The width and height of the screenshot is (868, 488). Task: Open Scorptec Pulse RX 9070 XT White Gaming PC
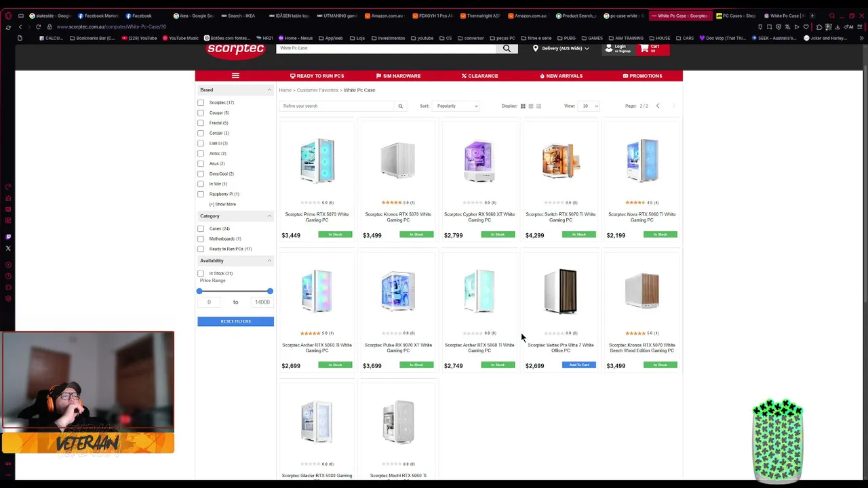(x=398, y=348)
